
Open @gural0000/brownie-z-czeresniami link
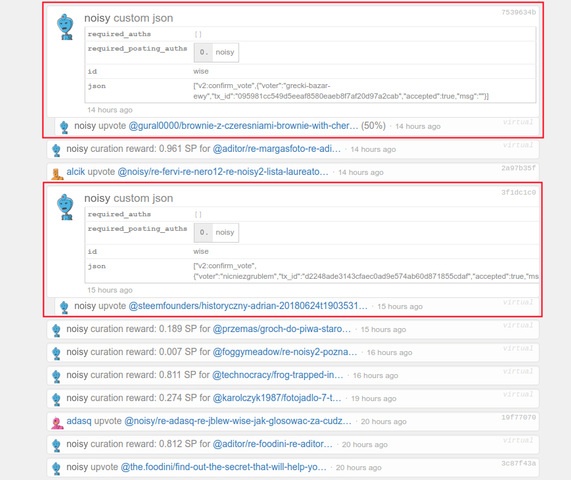tap(243, 126)
